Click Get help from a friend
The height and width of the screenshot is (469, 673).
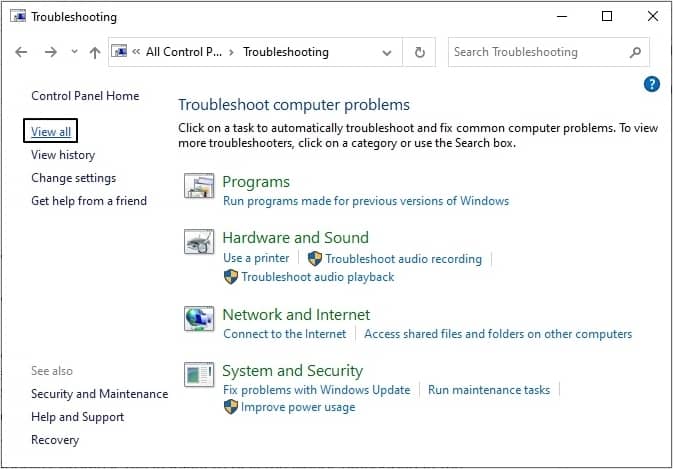point(89,201)
